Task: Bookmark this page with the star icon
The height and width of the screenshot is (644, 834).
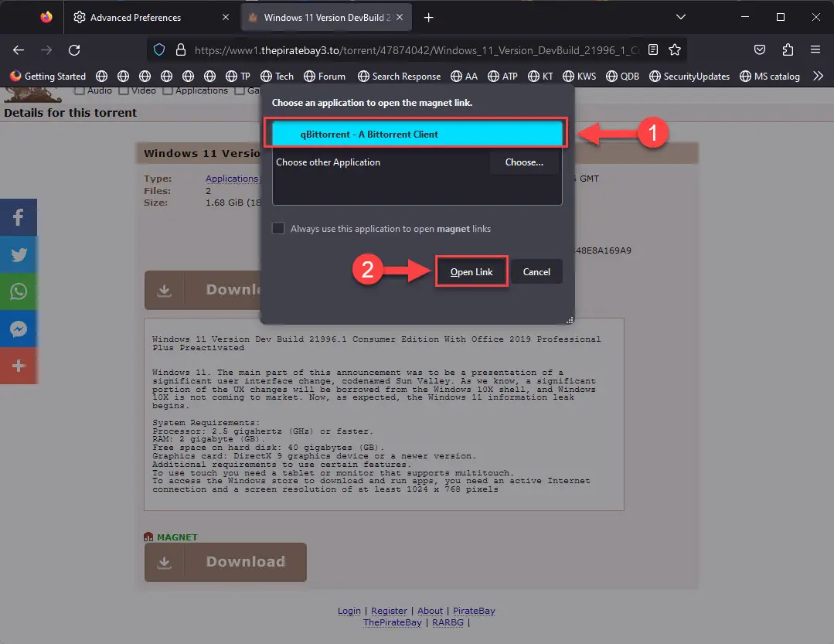Action: click(x=675, y=50)
